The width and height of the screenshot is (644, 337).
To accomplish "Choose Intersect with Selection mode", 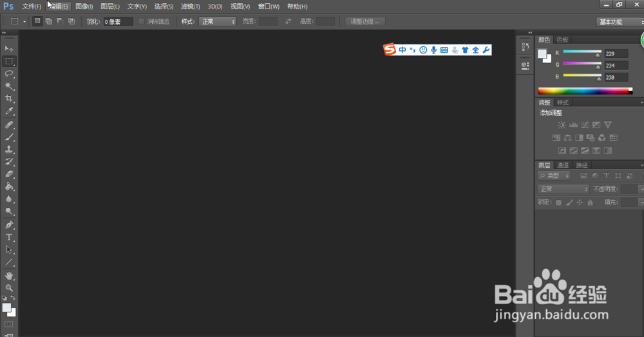I will coord(71,21).
